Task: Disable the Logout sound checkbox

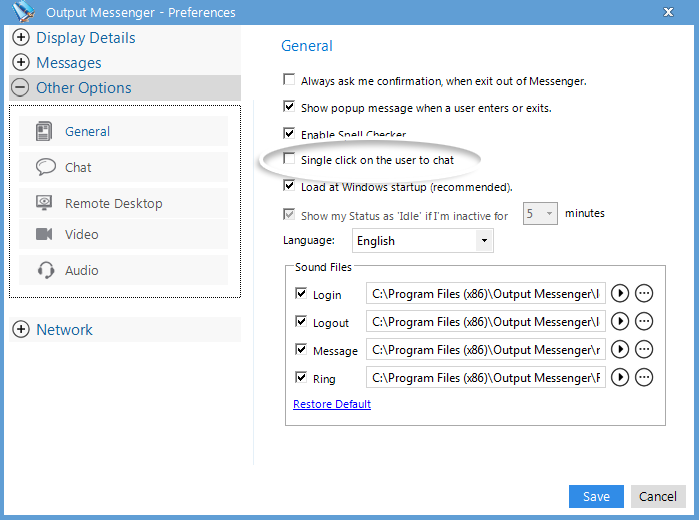Action: click(x=301, y=321)
